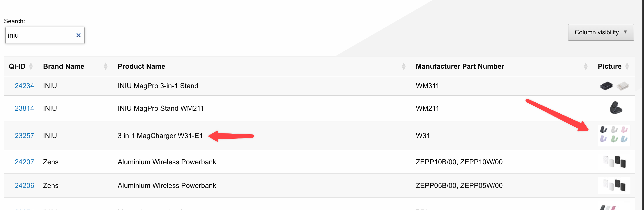This screenshot has width=644, height=210.
Task: Clear the search field with the X icon
Action: [78, 35]
